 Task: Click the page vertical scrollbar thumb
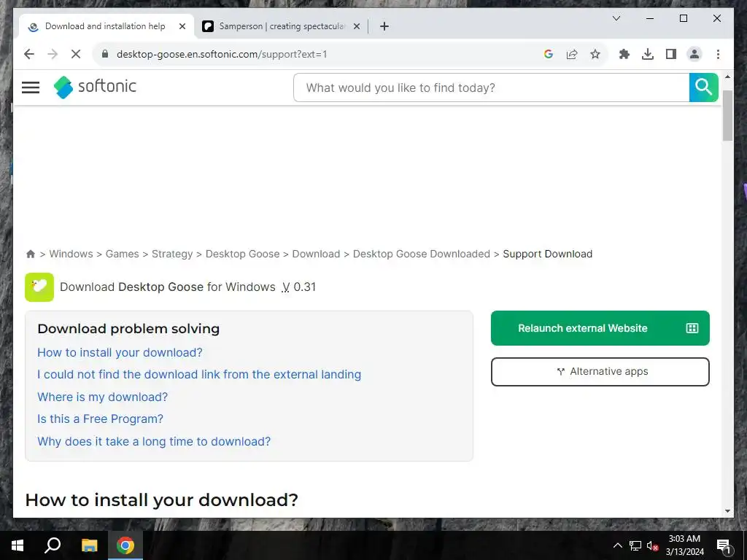[x=727, y=115]
